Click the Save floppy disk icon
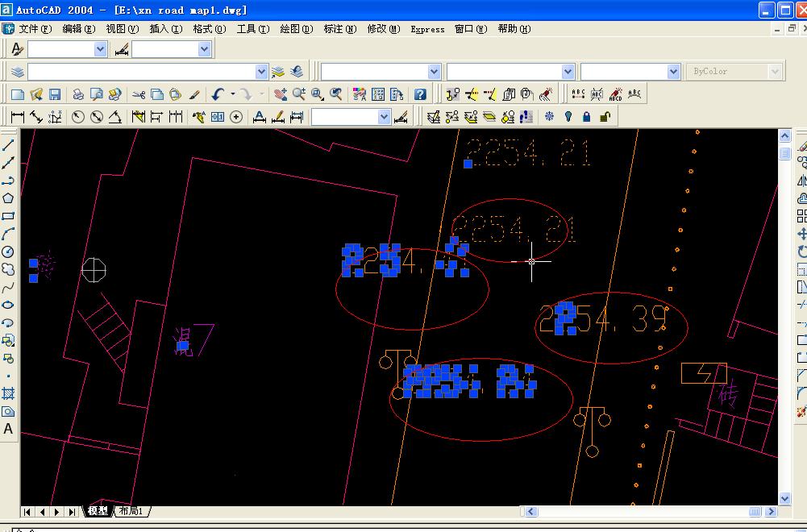The image size is (807, 532). [x=55, y=94]
